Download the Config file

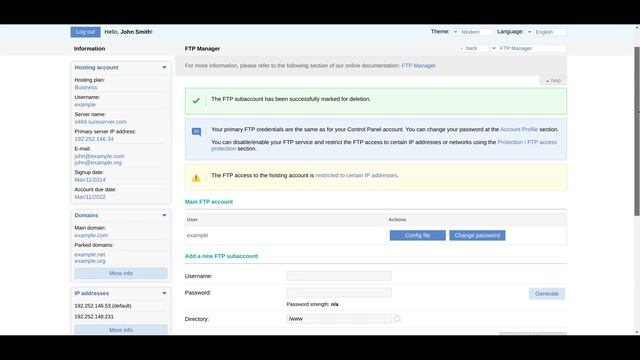[x=418, y=236]
